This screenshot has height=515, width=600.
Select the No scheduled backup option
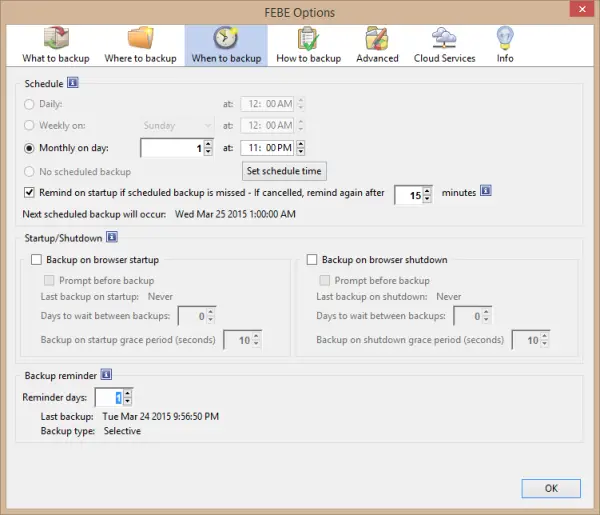coord(29,172)
